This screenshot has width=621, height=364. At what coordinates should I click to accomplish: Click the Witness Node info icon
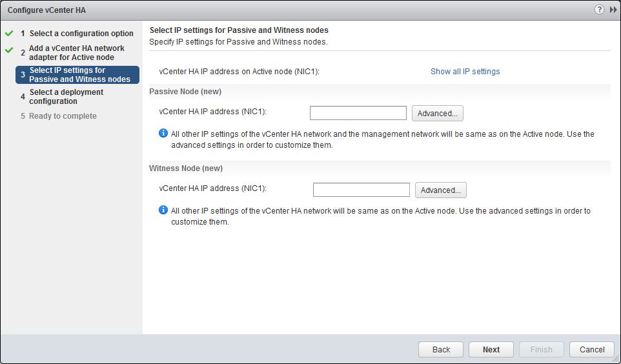pos(163,210)
